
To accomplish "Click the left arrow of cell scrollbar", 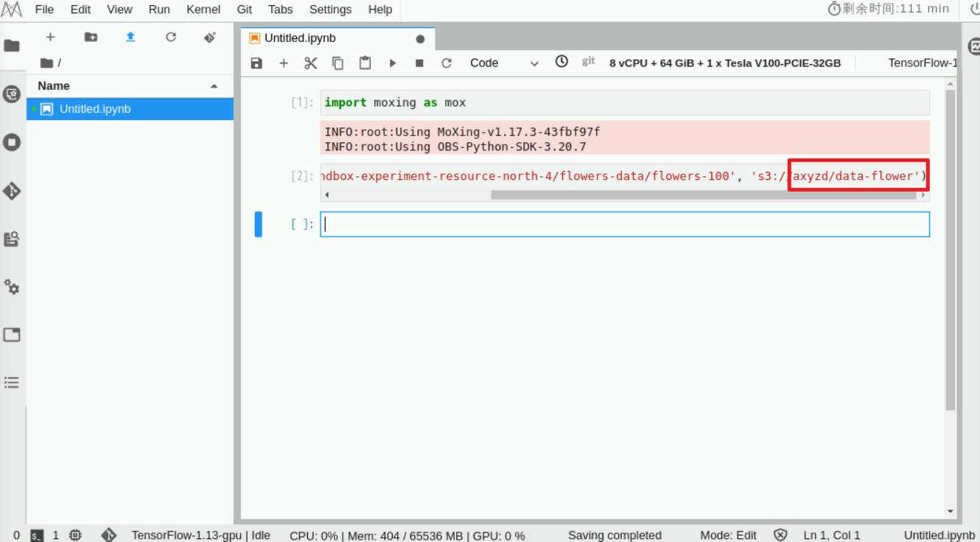I will coord(326,195).
